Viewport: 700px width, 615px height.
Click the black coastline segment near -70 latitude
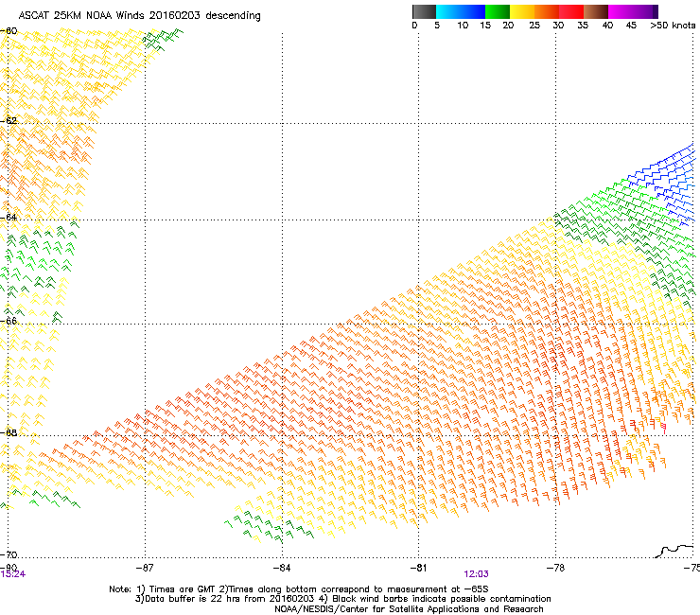[x=674, y=551]
